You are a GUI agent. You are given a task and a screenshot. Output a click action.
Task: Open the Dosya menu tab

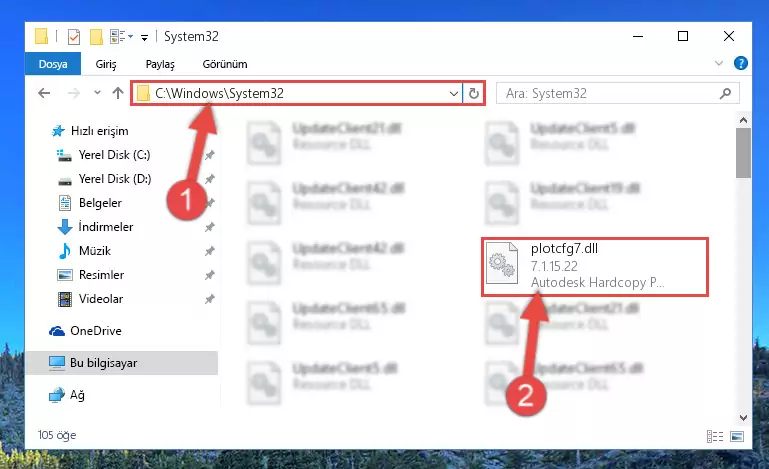tap(53, 64)
